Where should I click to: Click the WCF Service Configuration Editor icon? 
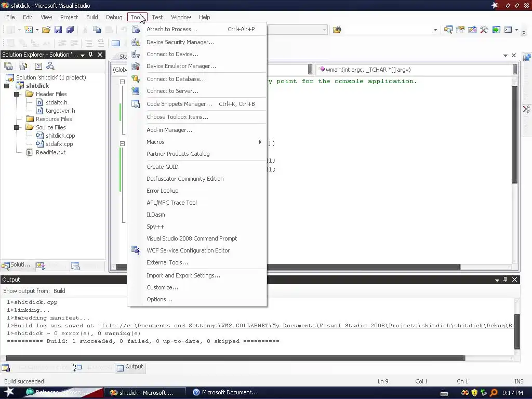(x=136, y=250)
